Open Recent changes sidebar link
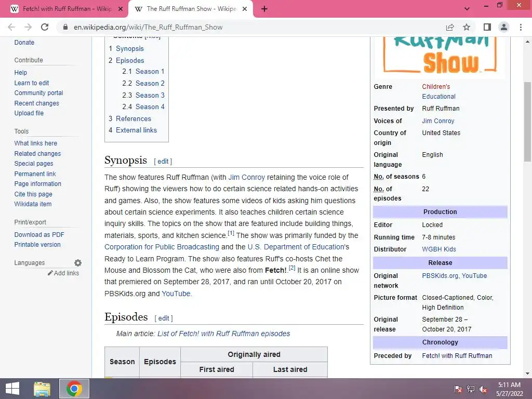This screenshot has width=532, height=399. [37, 103]
